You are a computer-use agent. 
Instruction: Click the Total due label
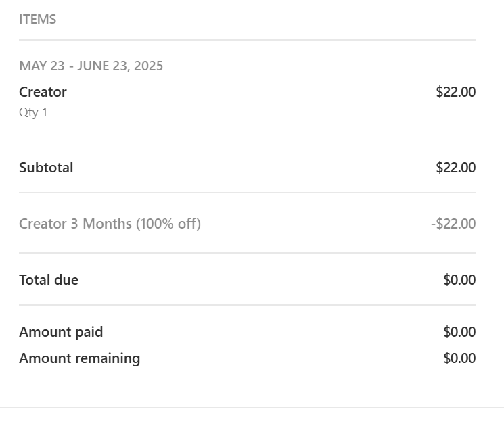49,280
